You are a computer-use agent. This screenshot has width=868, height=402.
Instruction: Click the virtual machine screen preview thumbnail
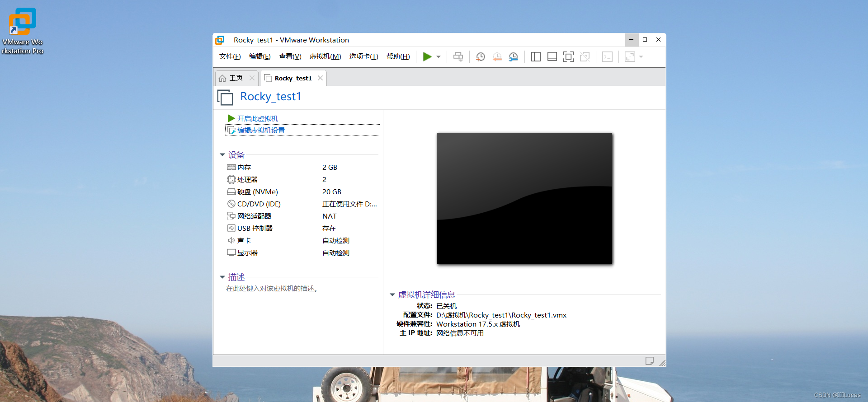click(524, 198)
